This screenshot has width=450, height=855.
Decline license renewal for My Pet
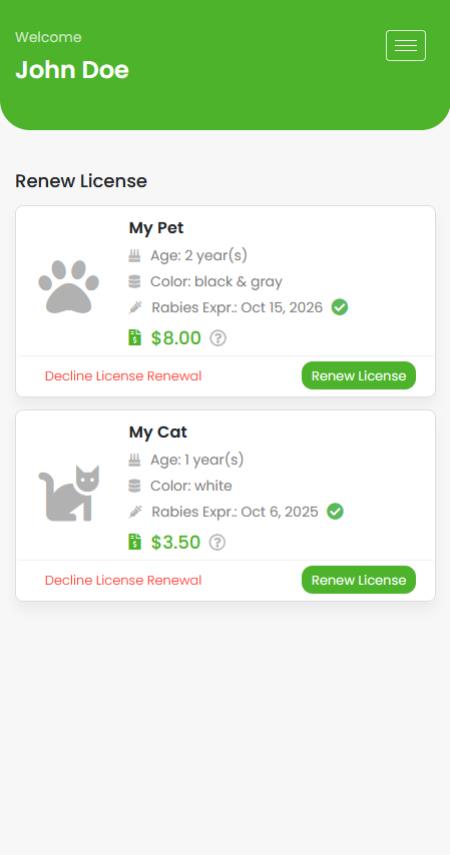[x=123, y=376]
